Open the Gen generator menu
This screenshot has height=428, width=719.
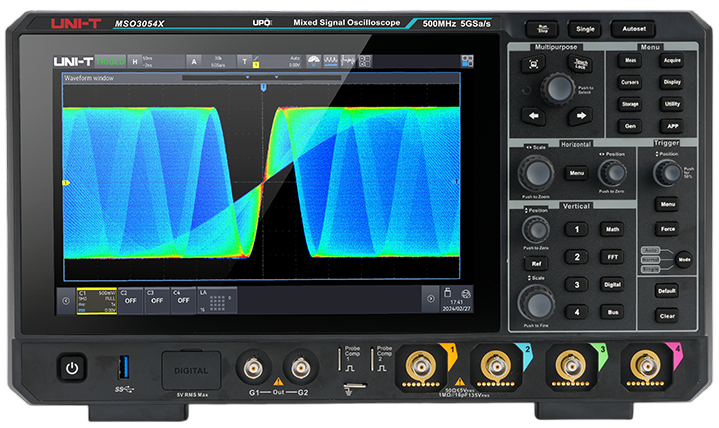click(630, 126)
